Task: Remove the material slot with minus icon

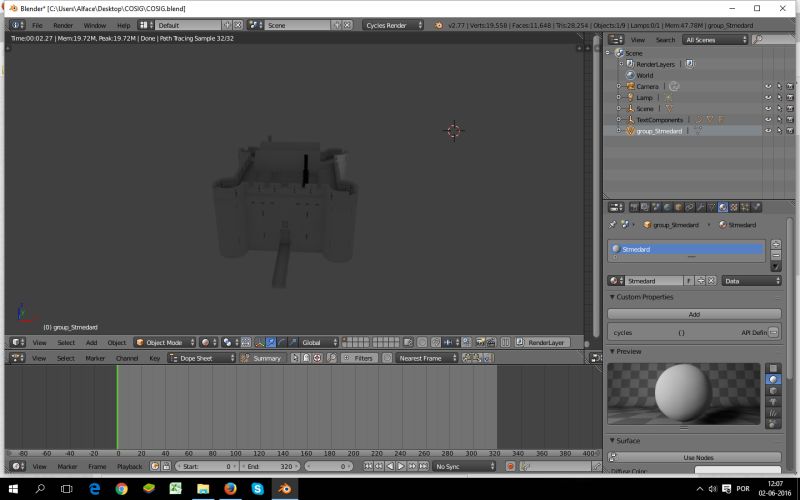Action: pyautogui.click(x=776, y=255)
